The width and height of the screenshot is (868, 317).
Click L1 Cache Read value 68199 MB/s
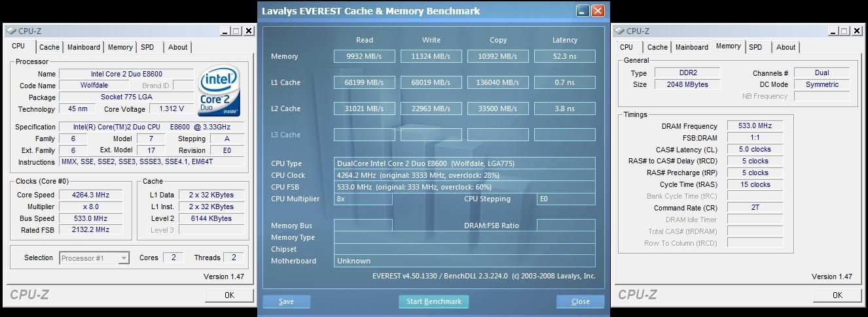pyautogui.click(x=365, y=83)
